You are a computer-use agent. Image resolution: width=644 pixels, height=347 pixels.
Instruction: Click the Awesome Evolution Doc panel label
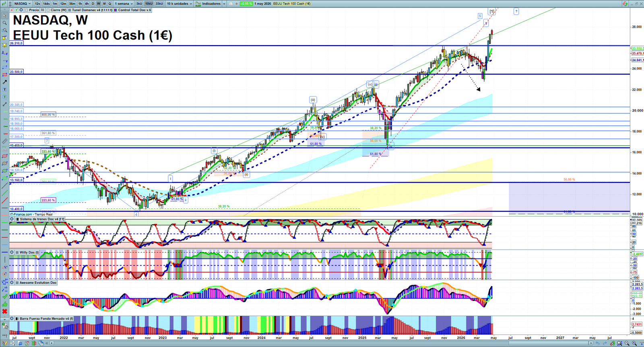pos(38,283)
